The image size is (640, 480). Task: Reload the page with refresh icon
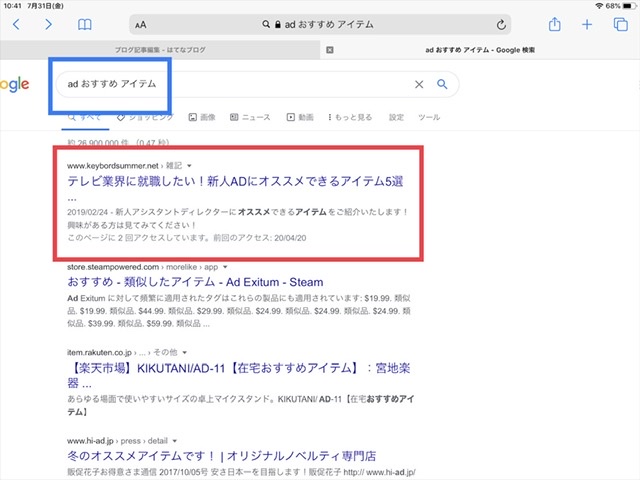coord(501,25)
